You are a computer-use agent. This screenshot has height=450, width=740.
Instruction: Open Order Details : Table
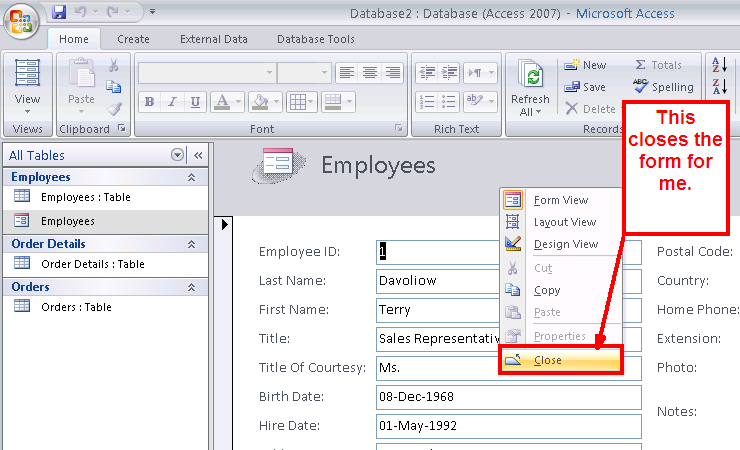pyautogui.click(x=106, y=264)
